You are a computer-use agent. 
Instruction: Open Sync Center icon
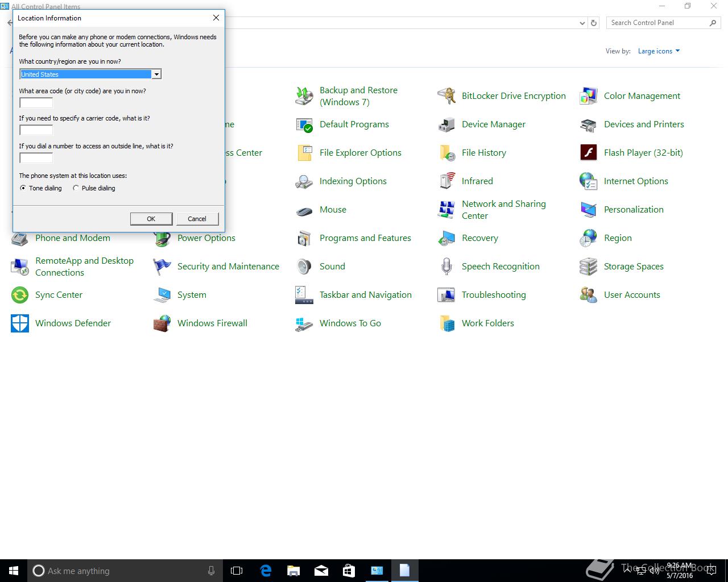[x=20, y=295]
